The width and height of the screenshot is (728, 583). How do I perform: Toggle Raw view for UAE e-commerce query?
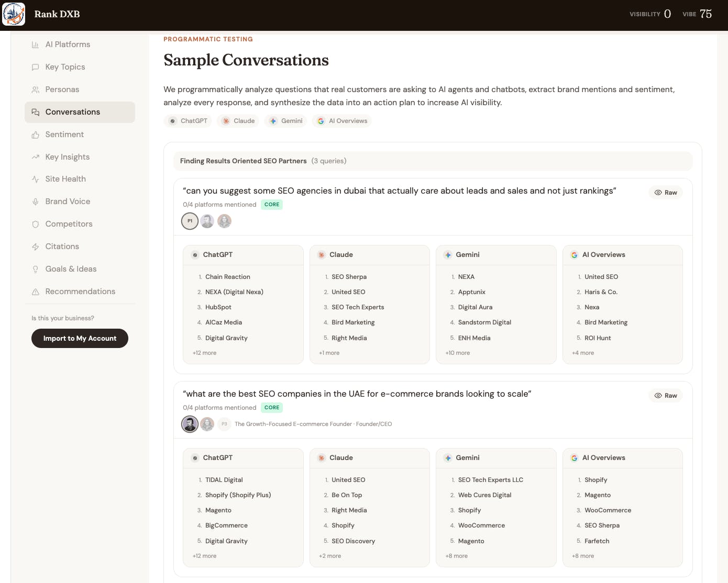[x=666, y=396]
